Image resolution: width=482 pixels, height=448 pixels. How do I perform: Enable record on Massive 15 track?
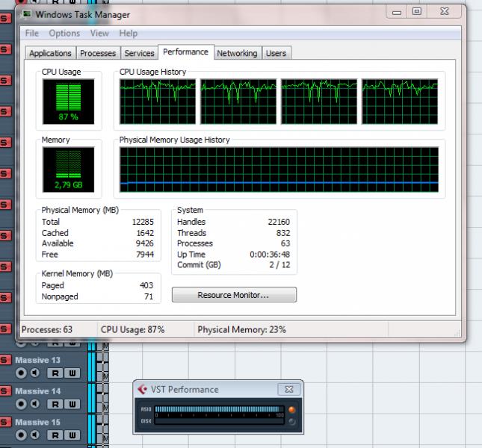[x=21, y=435]
